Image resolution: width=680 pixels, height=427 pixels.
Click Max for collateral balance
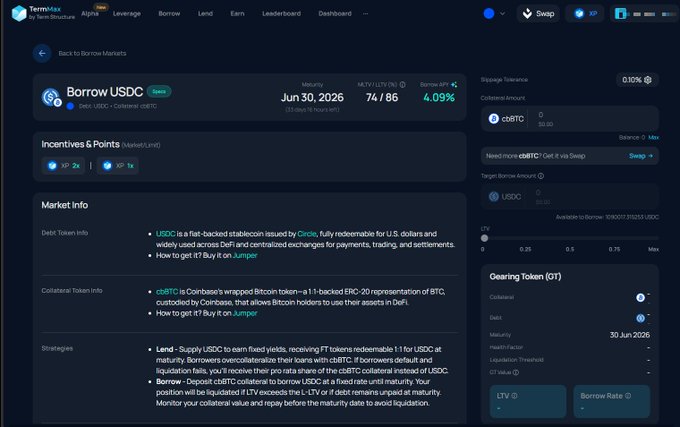click(654, 137)
